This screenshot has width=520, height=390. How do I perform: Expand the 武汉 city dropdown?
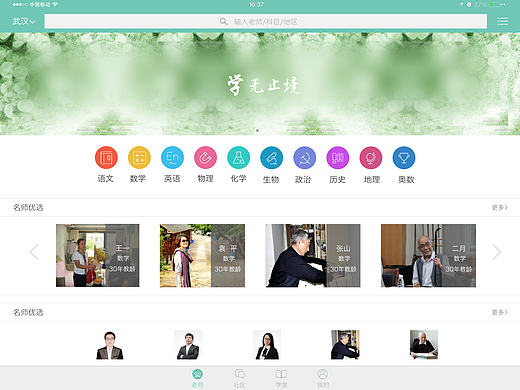24,21
